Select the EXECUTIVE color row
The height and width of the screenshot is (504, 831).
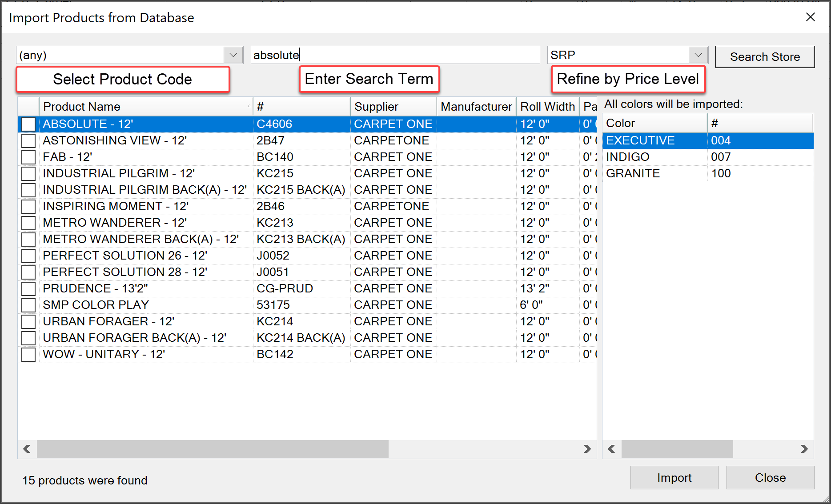coord(708,140)
